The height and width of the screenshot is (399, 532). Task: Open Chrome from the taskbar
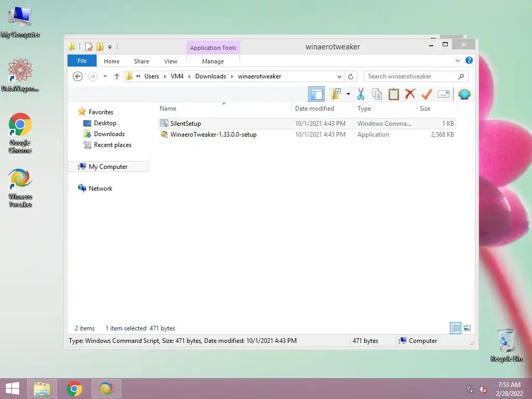coord(74,389)
